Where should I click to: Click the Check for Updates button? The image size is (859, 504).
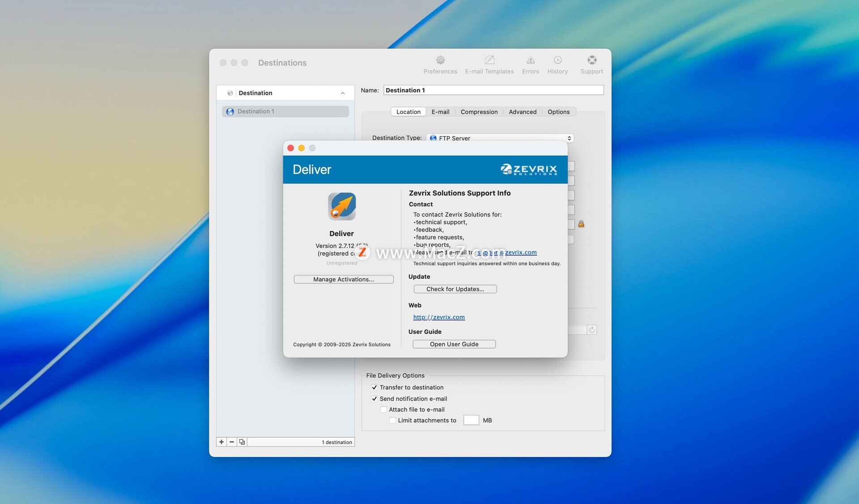coord(455,289)
